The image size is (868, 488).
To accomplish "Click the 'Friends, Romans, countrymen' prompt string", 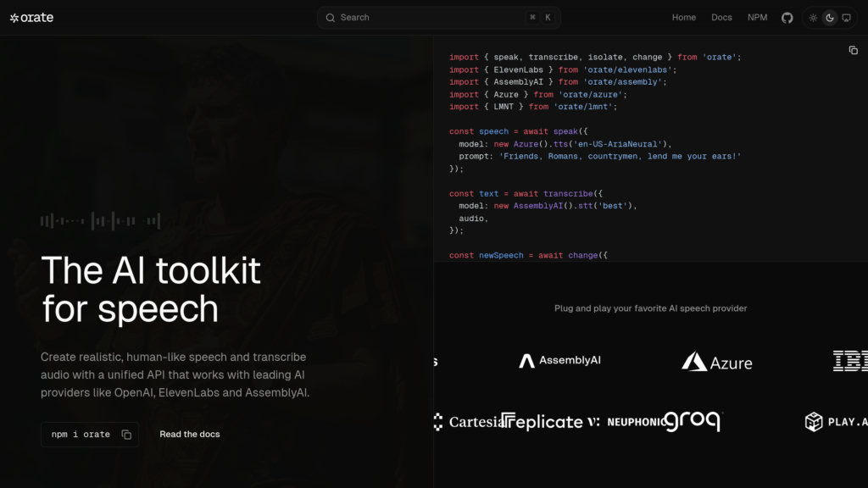I will pos(620,157).
